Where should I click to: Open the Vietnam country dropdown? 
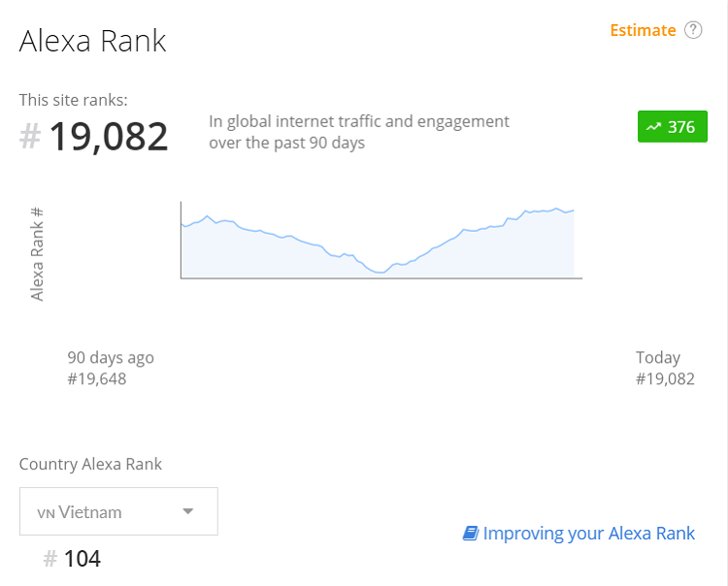coord(118,511)
